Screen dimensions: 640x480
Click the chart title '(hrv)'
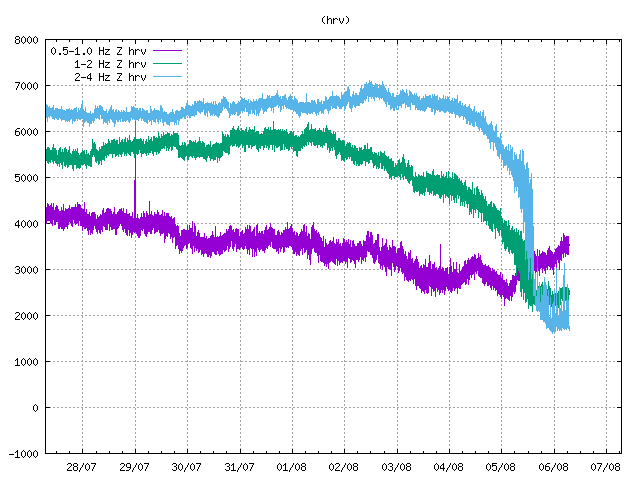click(x=336, y=20)
